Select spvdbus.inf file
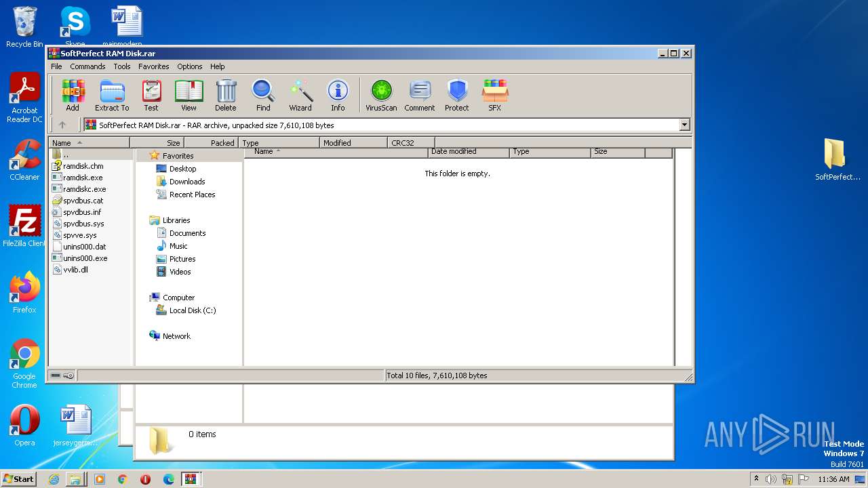This screenshot has width=868, height=488. coord(82,212)
